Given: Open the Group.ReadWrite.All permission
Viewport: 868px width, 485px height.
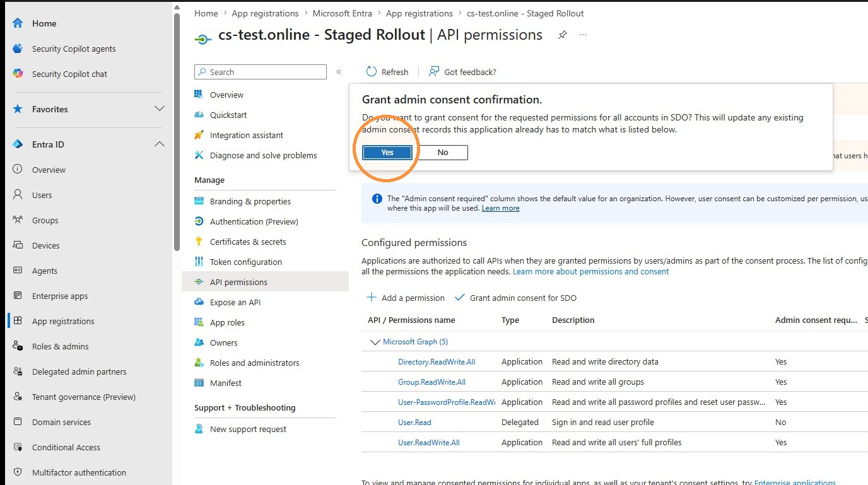Looking at the screenshot, I should [x=431, y=382].
